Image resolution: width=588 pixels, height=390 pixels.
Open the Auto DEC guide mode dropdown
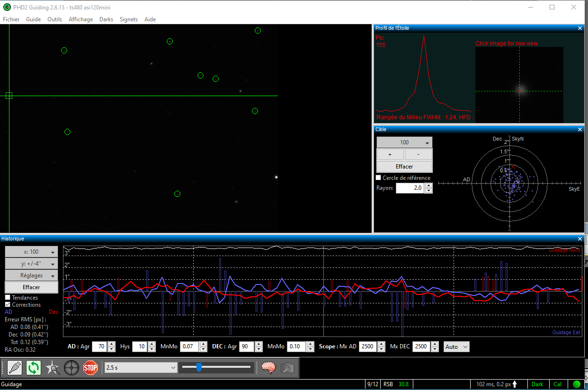456,347
